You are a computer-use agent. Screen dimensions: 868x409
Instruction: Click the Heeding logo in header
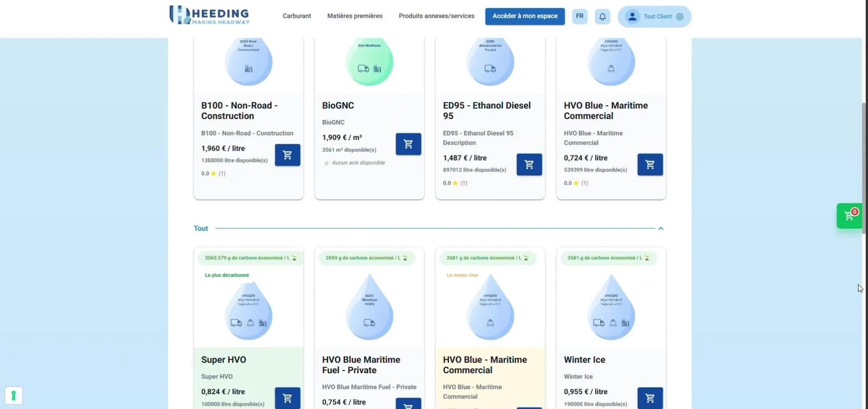(x=209, y=16)
